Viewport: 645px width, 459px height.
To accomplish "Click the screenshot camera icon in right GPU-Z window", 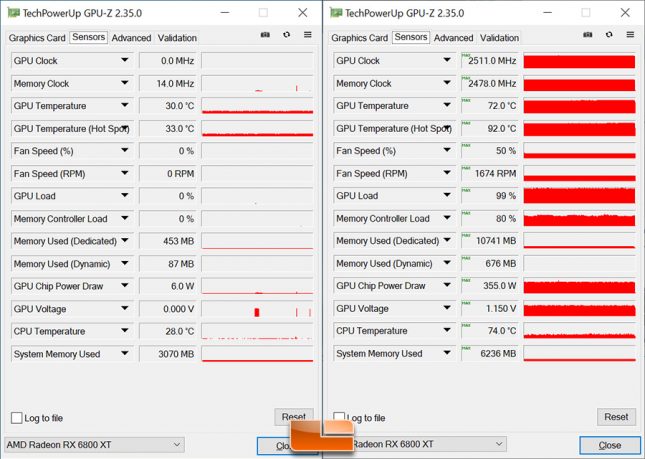I will (588, 35).
